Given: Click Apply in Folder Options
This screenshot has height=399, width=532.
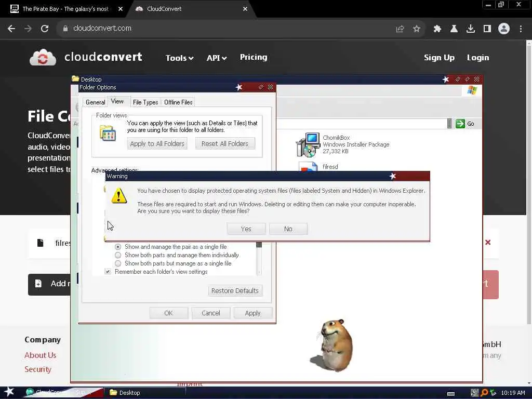Looking at the screenshot, I should click(253, 313).
